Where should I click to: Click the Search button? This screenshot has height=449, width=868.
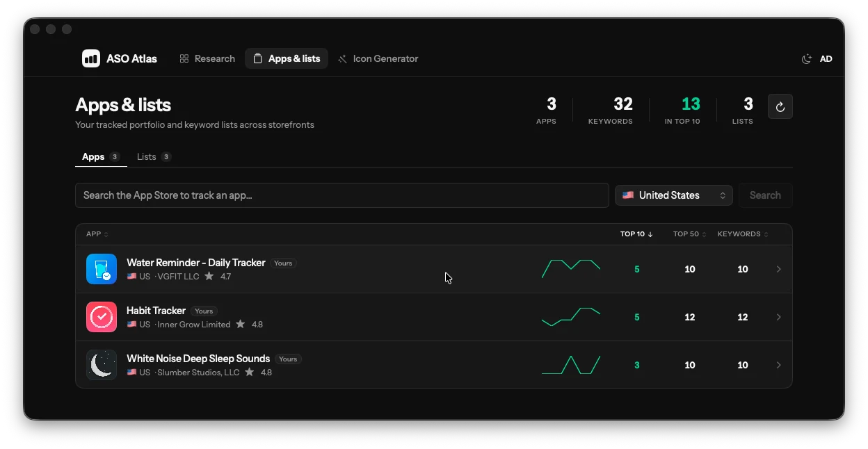click(765, 195)
